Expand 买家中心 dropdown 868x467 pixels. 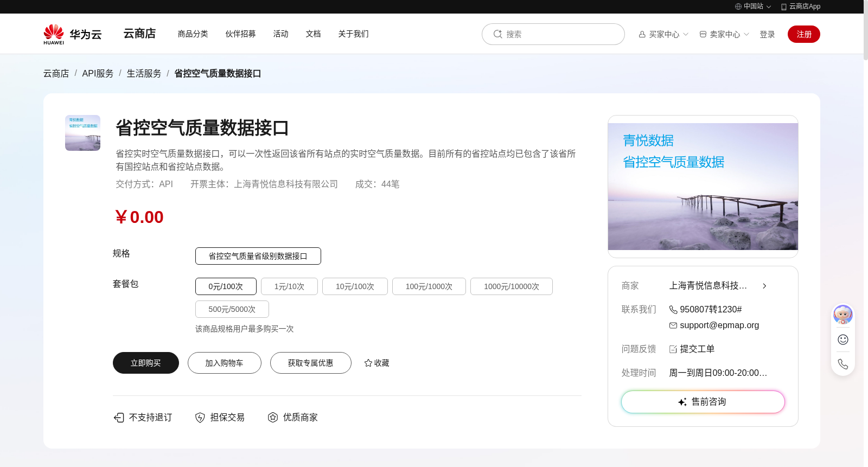(663, 34)
